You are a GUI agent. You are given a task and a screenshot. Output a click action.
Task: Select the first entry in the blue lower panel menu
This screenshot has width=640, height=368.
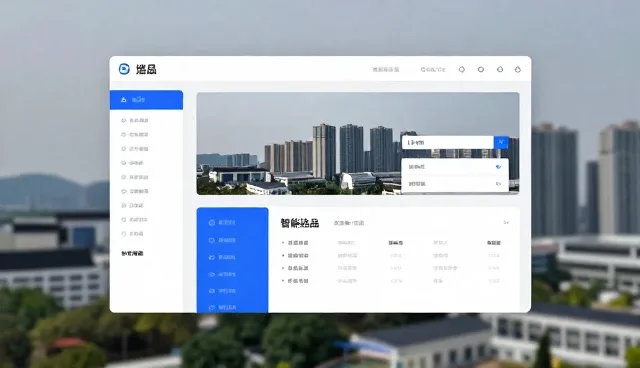click(222, 223)
